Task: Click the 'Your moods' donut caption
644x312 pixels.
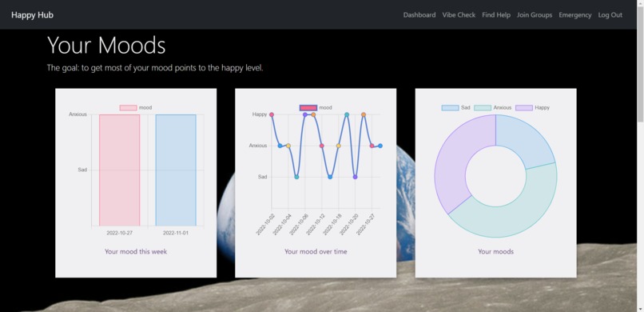Action: pos(495,251)
